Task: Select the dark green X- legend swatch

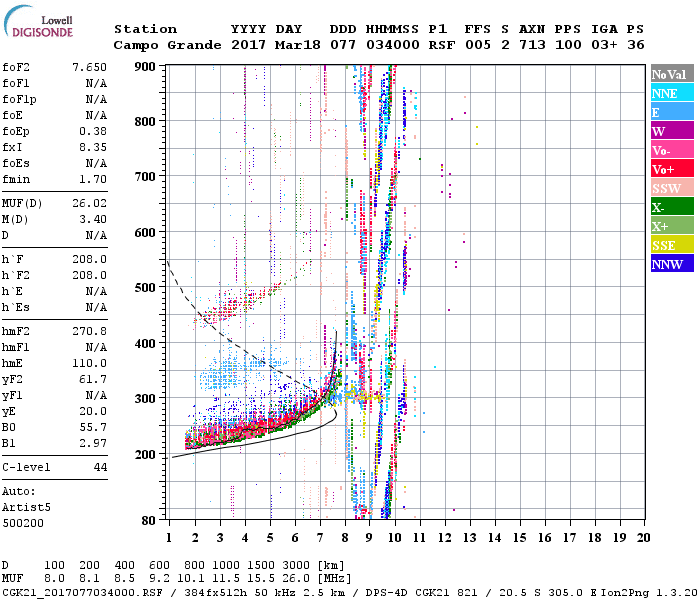Action: [x=669, y=207]
